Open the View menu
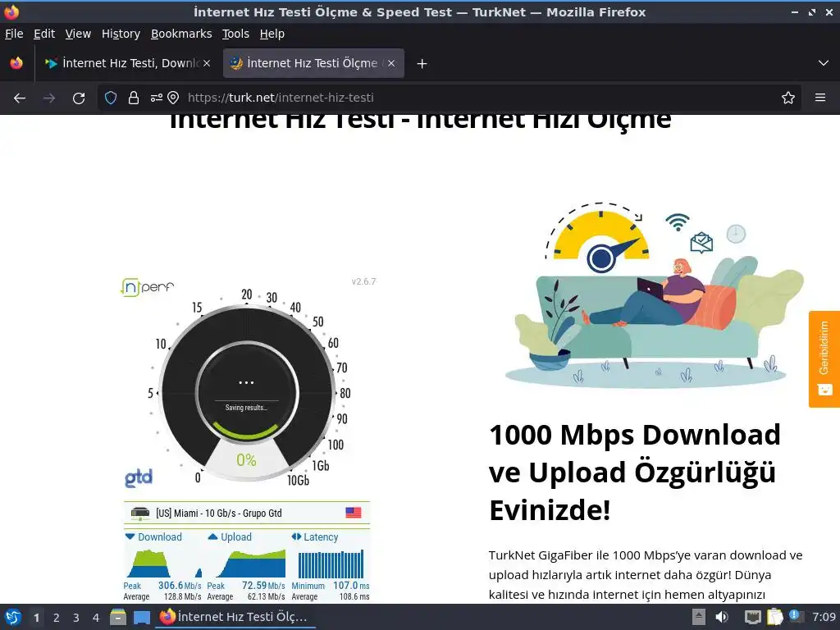840x630 pixels. pyautogui.click(x=78, y=34)
